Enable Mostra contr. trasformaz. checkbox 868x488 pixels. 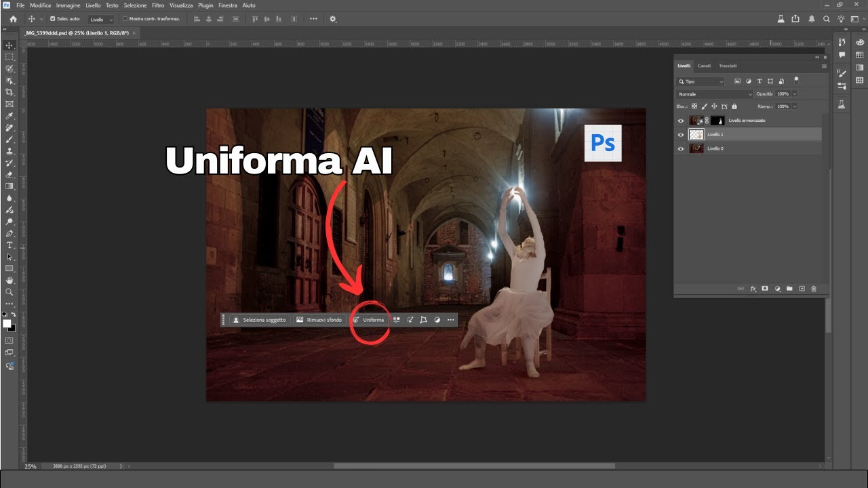[x=125, y=19]
